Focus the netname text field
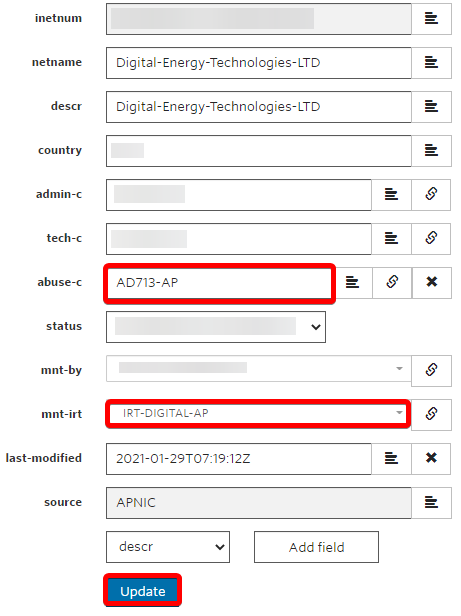Viewport: 461px width, 616px height. click(259, 63)
